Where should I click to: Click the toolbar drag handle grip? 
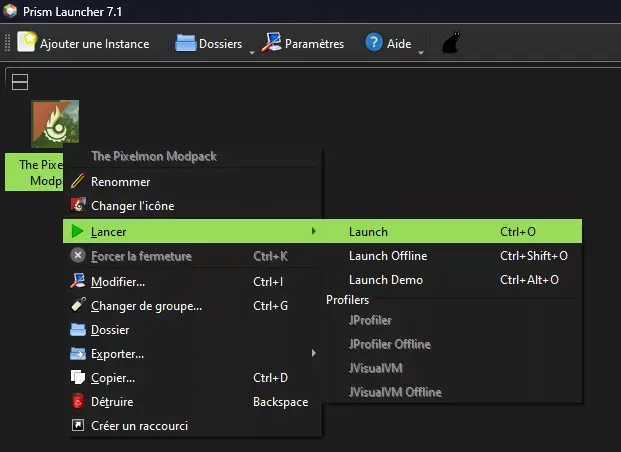coord(7,42)
